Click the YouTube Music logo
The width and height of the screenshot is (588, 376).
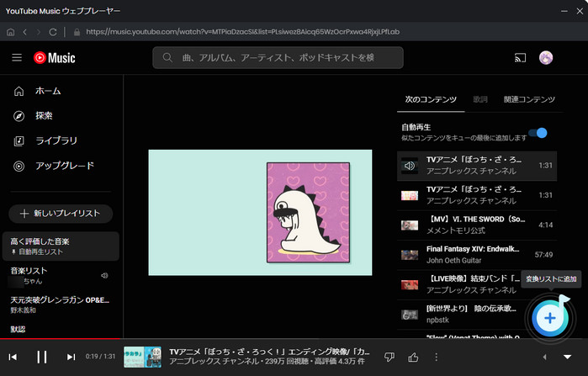(55, 58)
